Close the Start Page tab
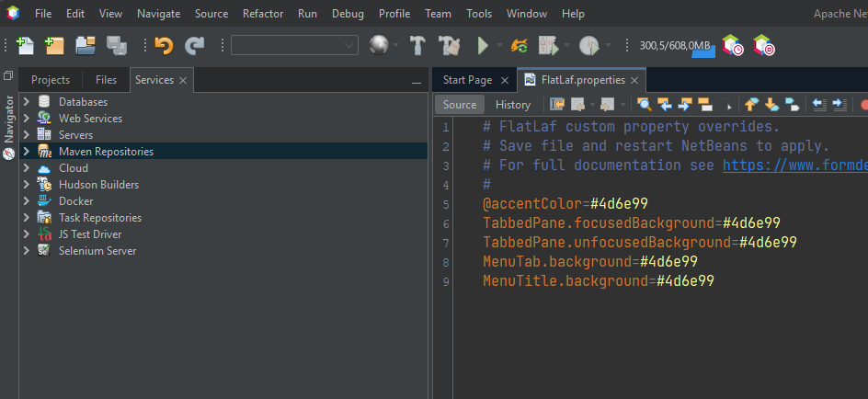The height and width of the screenshot is (399, 868). pos(504,81)
